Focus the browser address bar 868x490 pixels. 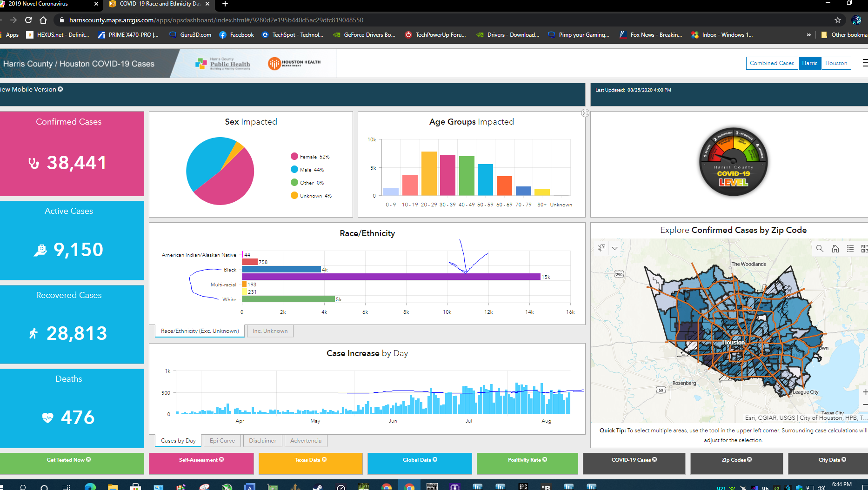click(x=442, y=20)
